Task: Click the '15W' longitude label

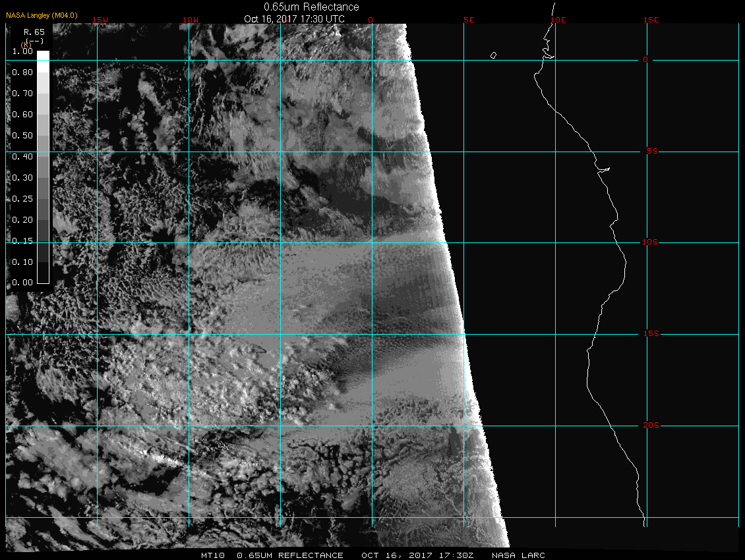Action: [x=100, y=20]
